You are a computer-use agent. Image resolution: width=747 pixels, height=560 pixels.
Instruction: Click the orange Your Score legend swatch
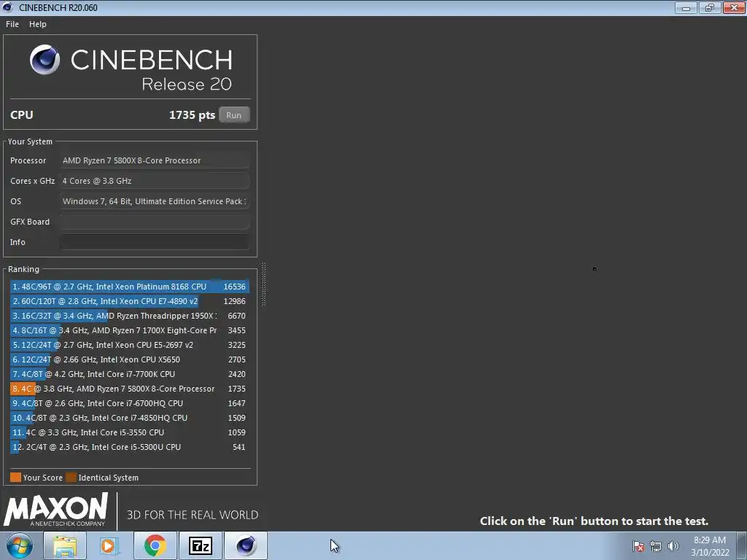coord(16,477)
